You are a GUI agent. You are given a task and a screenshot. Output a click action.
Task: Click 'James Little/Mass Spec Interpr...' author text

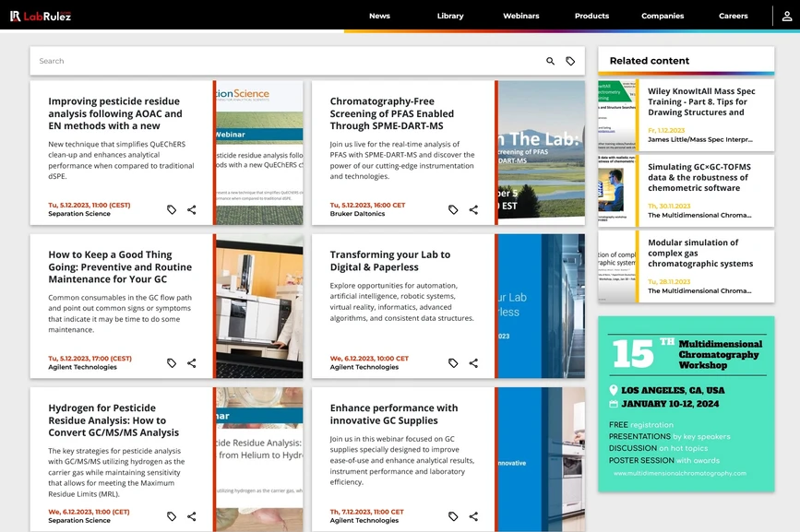tap(700, 139)
